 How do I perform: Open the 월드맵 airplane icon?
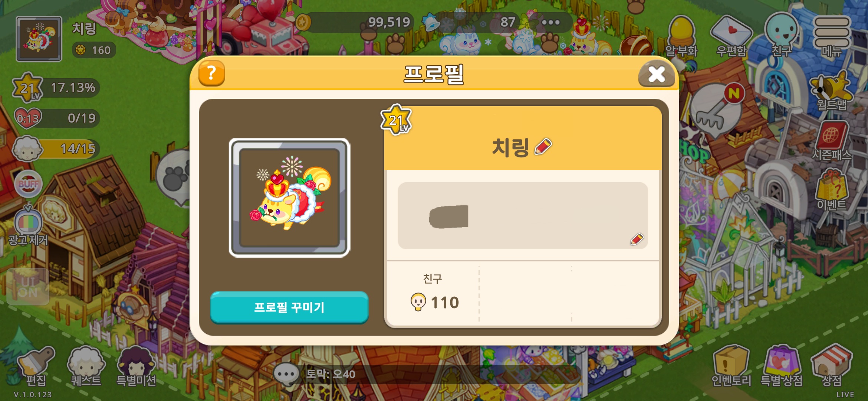(831, 91)
